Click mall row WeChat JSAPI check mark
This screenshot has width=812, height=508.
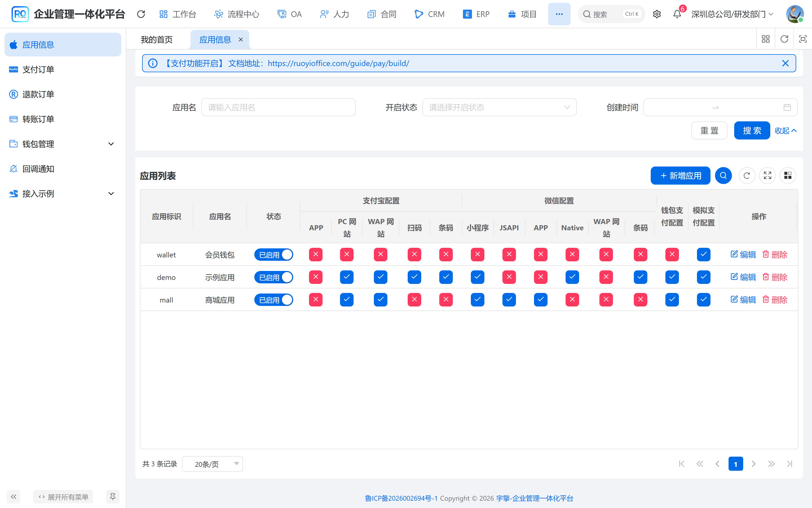pyautogui.click(x=509, y=299)
